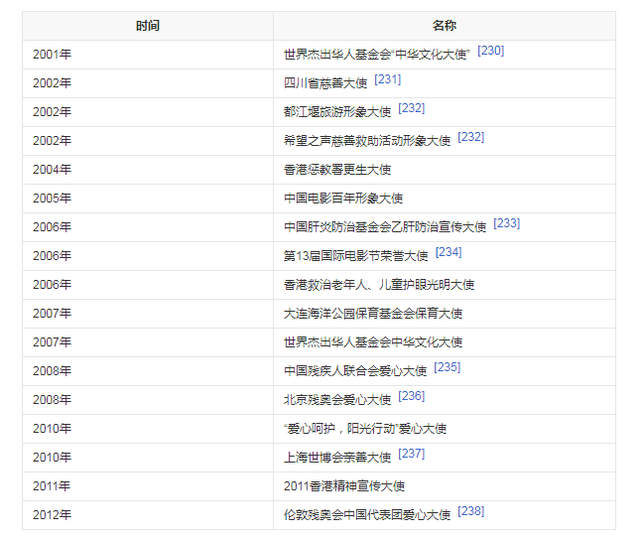Click the "爱心呵护，阳光行动"爱心大使 entry
Viewport: 640px width, 539px height.
[364, 428]
